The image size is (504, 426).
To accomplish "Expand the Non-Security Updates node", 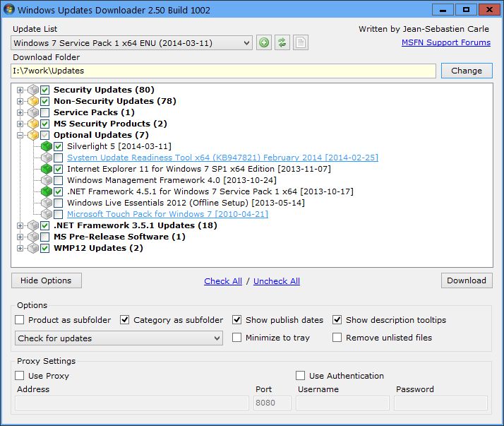I will 20,101.
